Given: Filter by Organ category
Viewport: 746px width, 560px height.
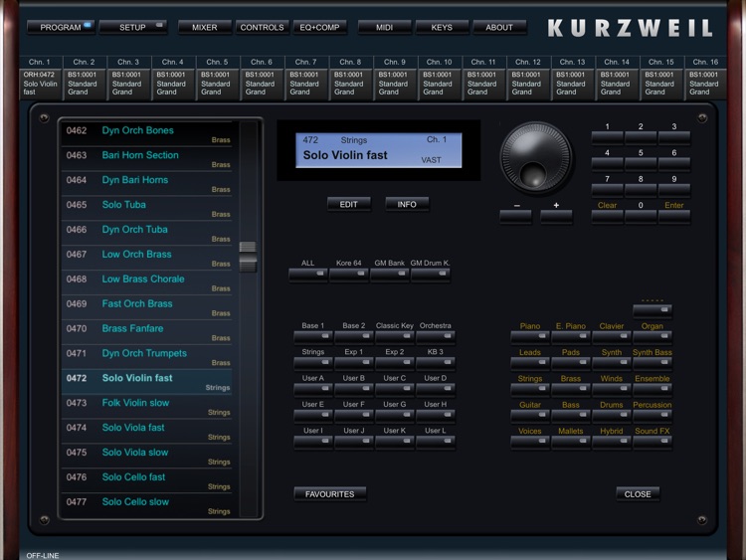Looking at the screenshot, I should [653, 337].
